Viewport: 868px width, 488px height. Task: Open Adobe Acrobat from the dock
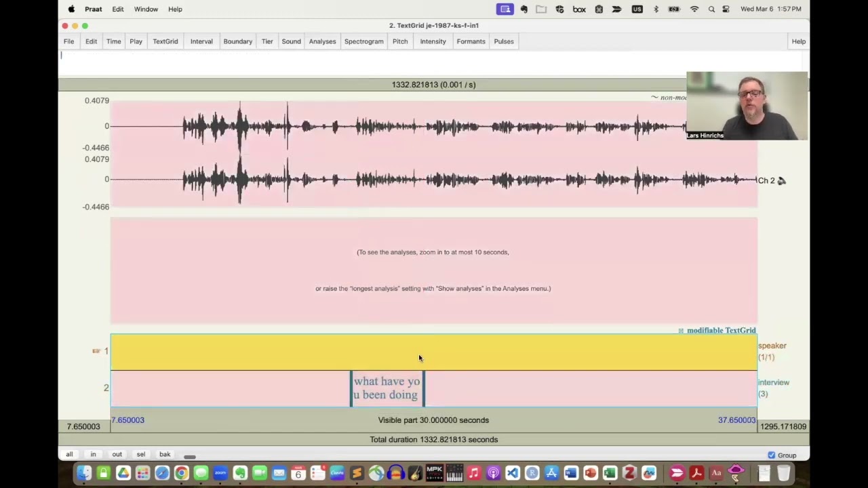(x=697, y=472)
